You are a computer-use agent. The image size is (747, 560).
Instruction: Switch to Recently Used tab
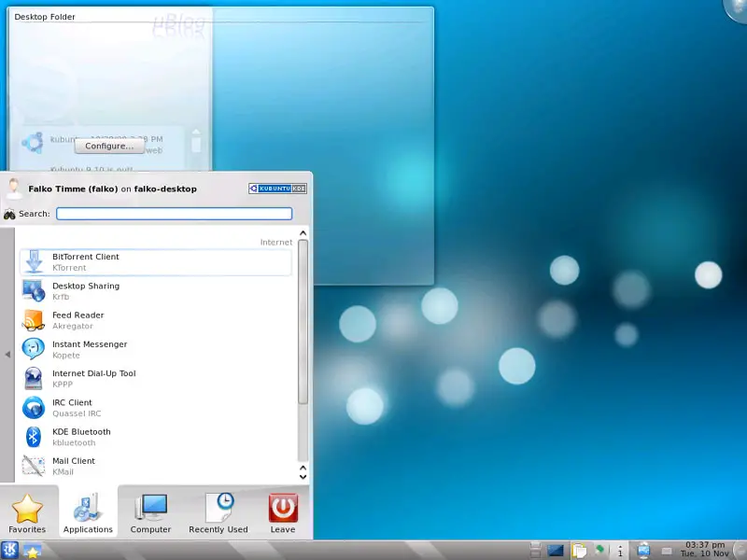click(x=218, y=512)
